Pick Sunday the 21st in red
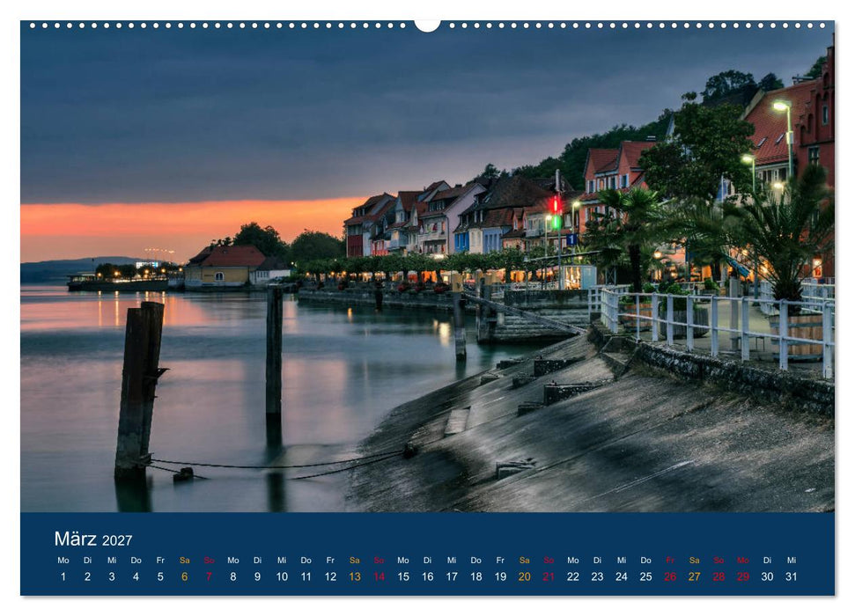855x616 pixels. pos(549,576)
